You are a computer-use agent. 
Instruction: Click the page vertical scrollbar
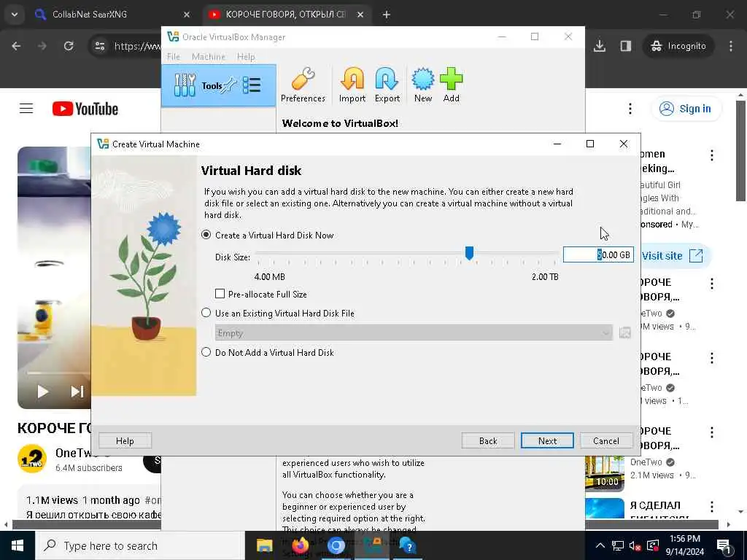click(740, 150)
